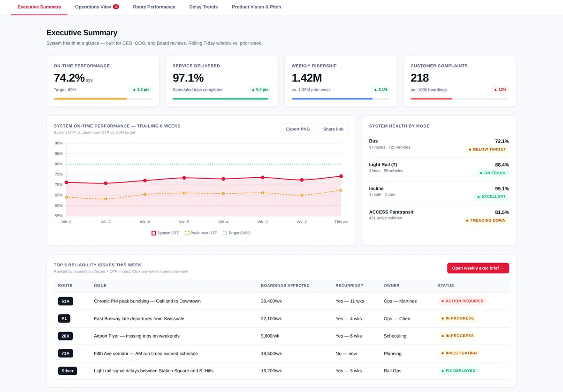Screen dimensions: 563x392
Task: Click the 28X route badge
Action: [66, 336]
